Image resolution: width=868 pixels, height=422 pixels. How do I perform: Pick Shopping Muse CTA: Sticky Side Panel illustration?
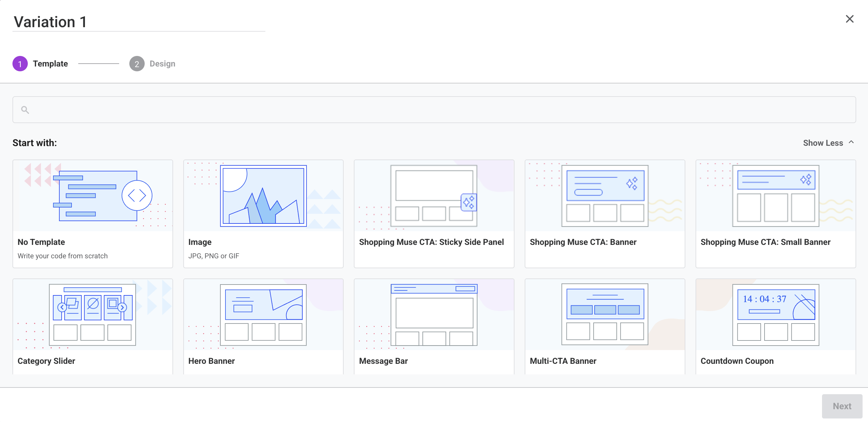[x=434, y=196]
